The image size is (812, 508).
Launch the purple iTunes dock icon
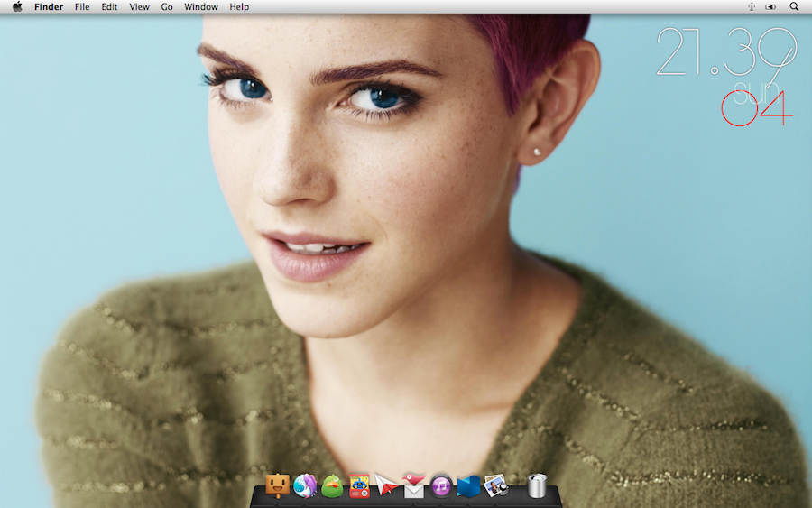tap(440, 486)
